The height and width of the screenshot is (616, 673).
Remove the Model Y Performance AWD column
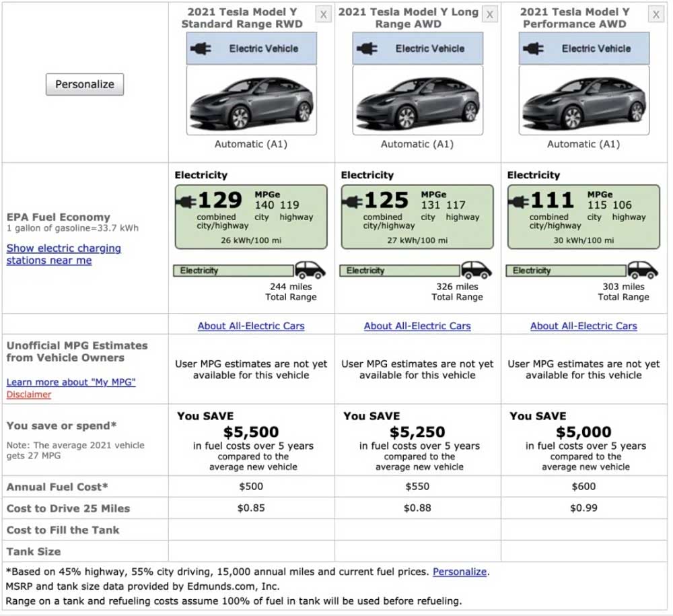click(656, 14)
